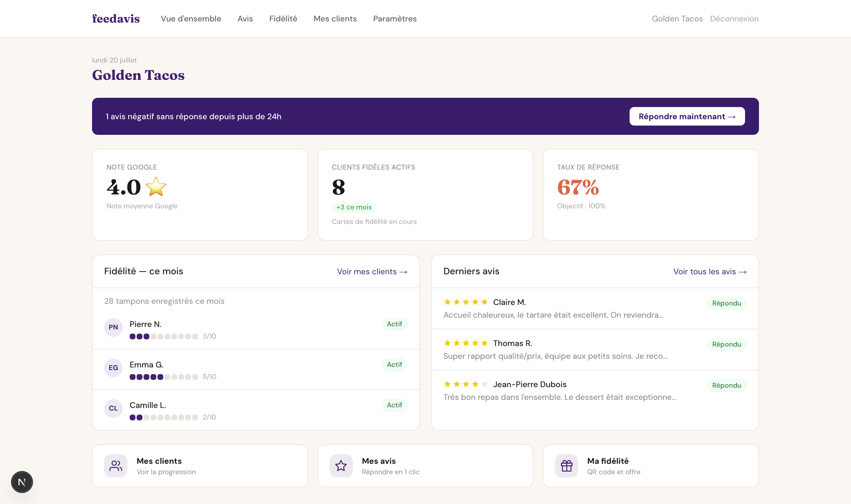851x504 pixels.
Task: Click the Répondu badge on Jean-Pierre Dubois's review
Action: 727,385
